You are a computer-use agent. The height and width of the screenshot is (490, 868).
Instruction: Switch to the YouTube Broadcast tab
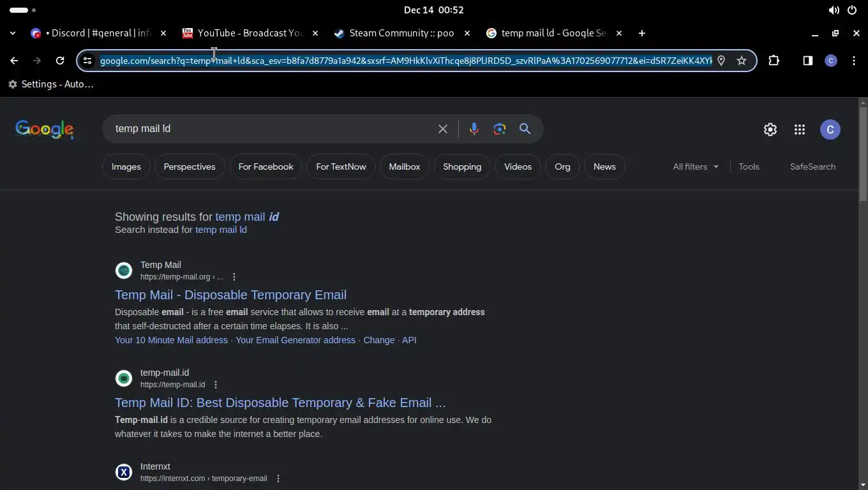pyautogui.click(x=250, y=33)
